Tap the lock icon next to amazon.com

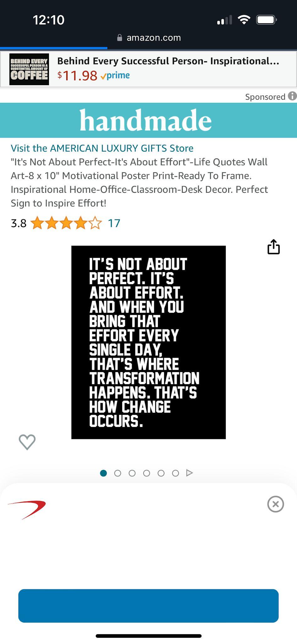(120, 38)
